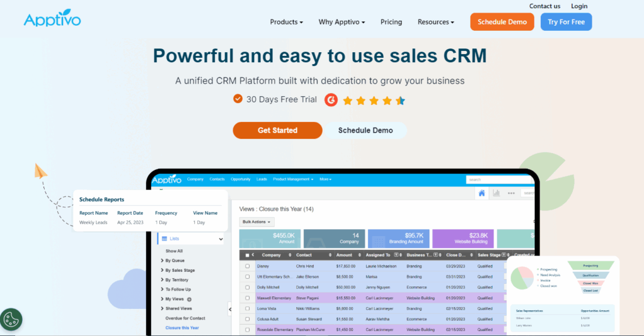Click the add icon next to My Views

click(189, 299)
